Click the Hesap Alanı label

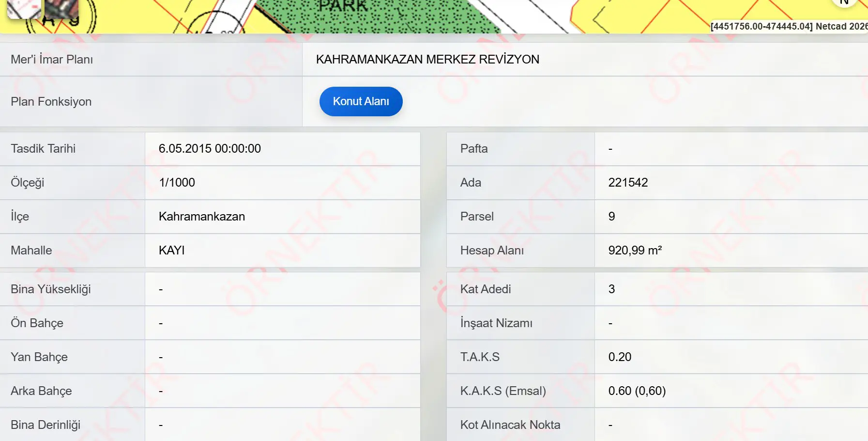click(x=492, y=250)
